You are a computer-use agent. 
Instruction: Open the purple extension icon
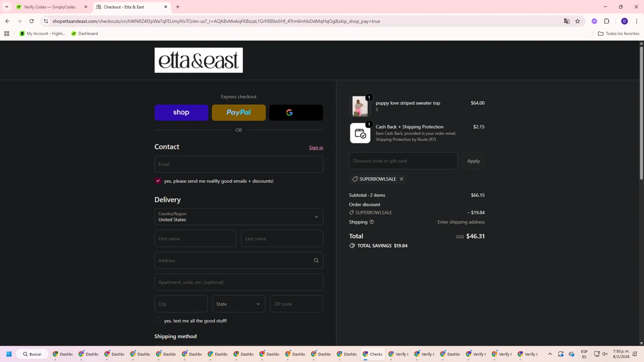pos(594,21)
